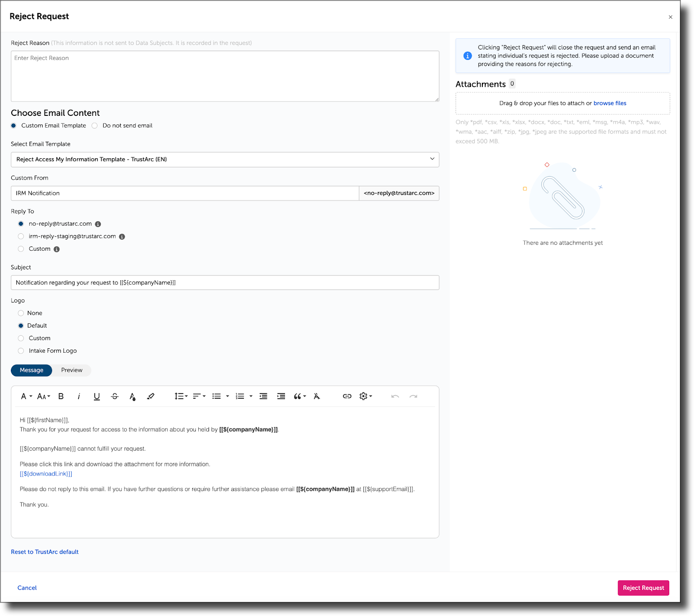Switch to the Preview tab
Image resolution: width=694 pixels, height=616 pixels.
[71, 370]
